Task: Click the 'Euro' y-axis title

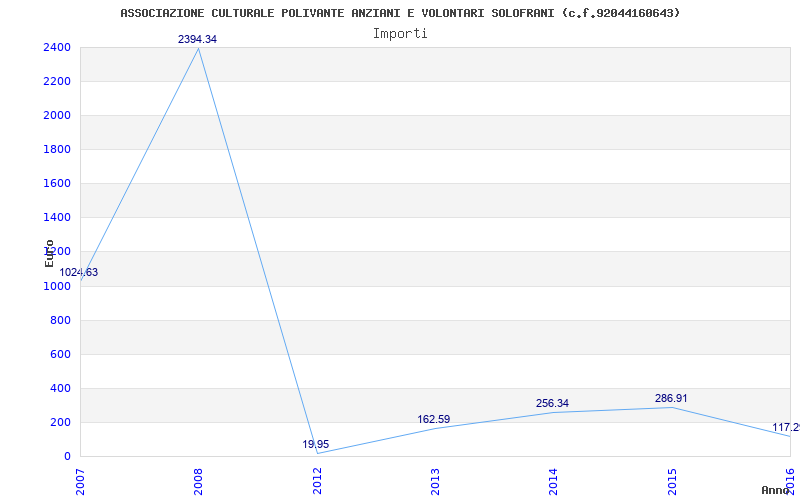Action: [x=49, y=253]
